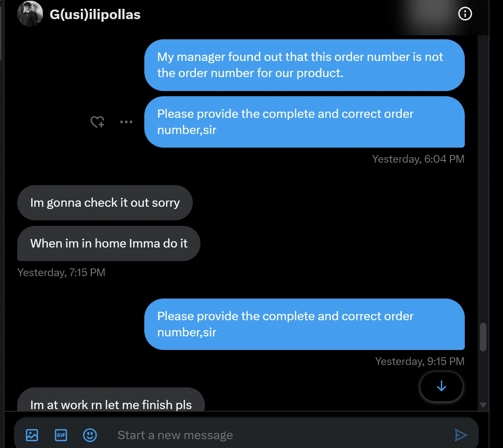Click the chat scrollbar thumb
Image resolution: width=503 pixels, height=448 pixels.
[x=483, y=337]
